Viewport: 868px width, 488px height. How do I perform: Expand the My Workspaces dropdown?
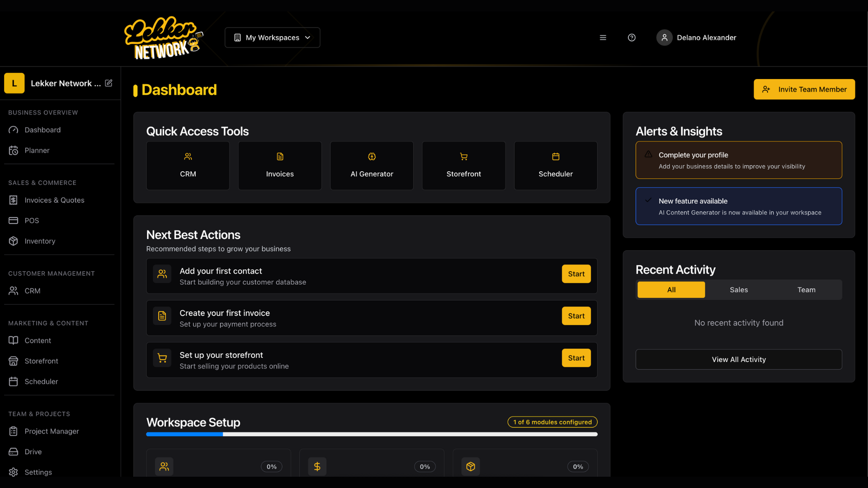272,38
